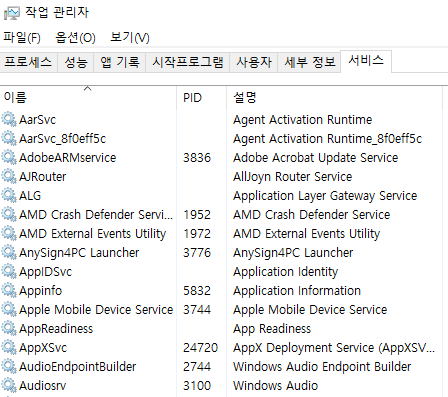This screenshot has height=397, width=448.
Task: Select the AudioEndpointBuilder service name
Action: pos(78,366)
